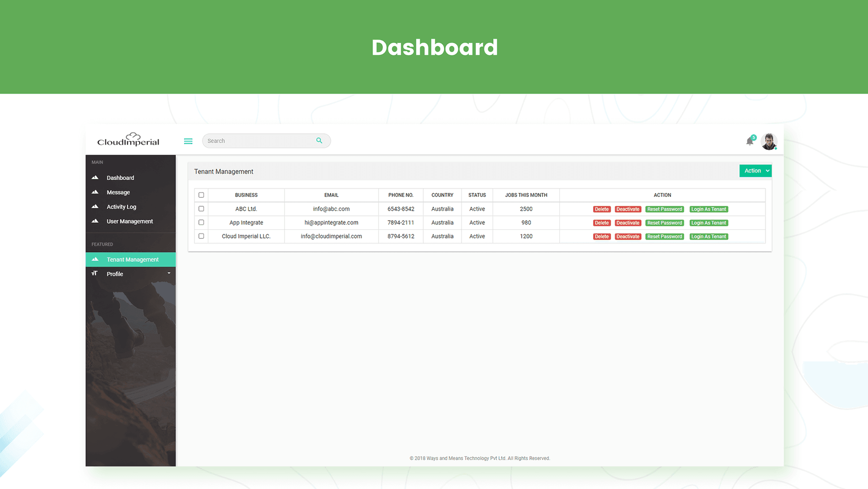This screenshot has width=868, height=489.
Task: Open the notifications bell
Action: [750, 141]
